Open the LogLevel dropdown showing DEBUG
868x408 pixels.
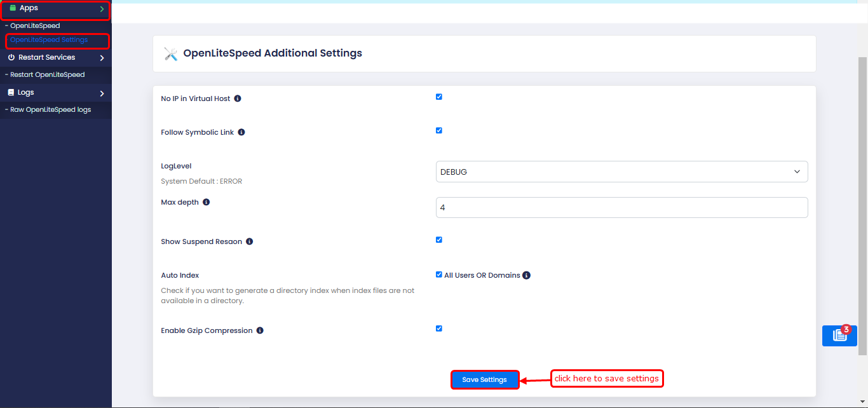(621, 172)
